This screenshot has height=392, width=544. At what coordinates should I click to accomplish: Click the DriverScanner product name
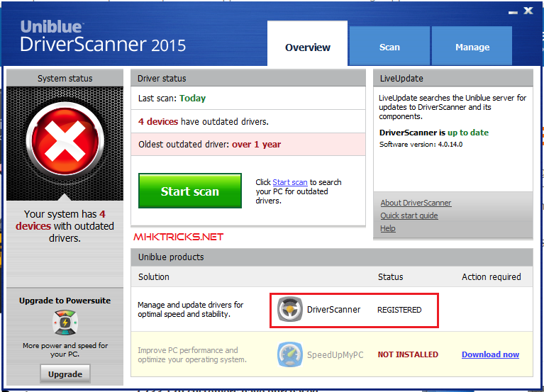[333, 310]
